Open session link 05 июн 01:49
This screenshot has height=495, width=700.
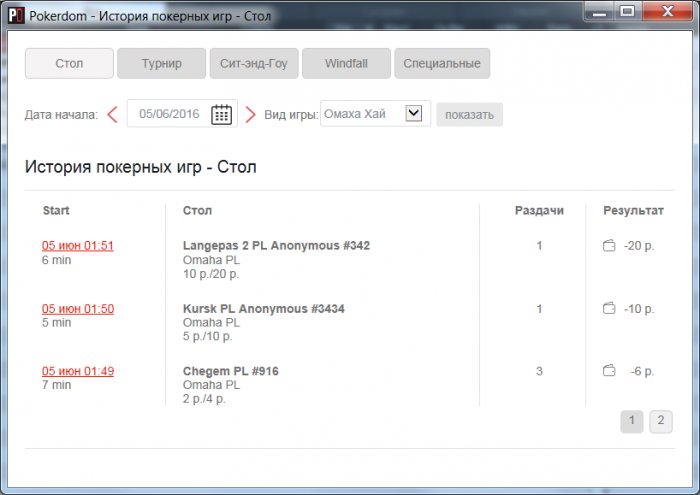point(78,371)
